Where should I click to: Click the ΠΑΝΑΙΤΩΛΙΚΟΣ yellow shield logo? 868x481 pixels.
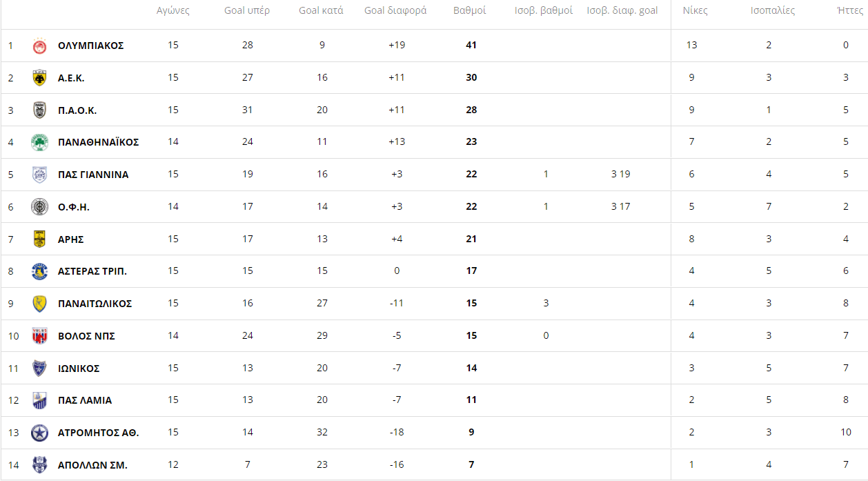[39, 304]
